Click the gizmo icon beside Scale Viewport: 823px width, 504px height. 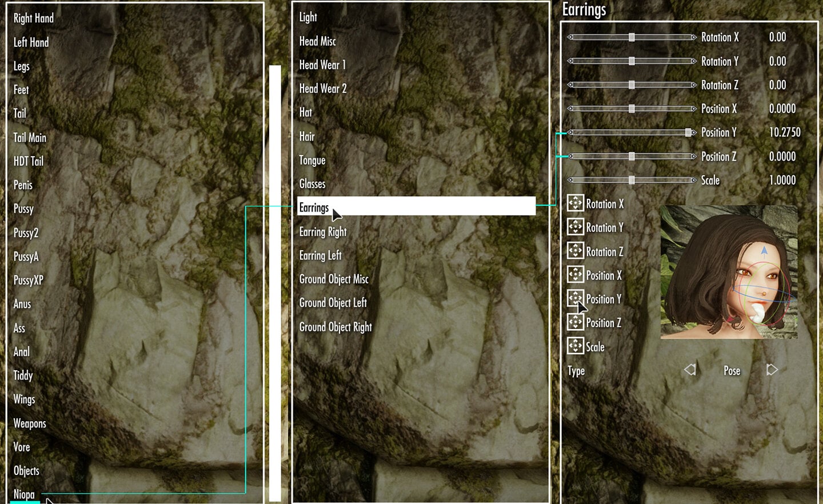[575, 346]
